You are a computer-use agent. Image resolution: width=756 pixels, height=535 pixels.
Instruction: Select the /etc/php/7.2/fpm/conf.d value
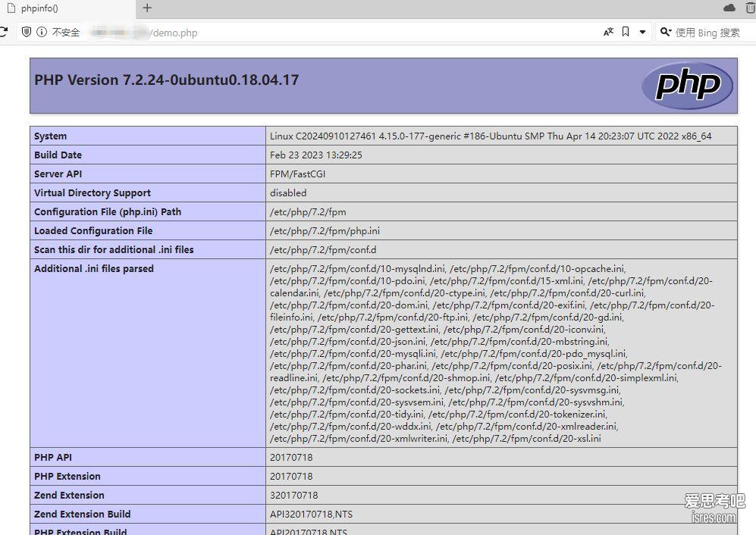pyautogui.click(x=323, y=249)
